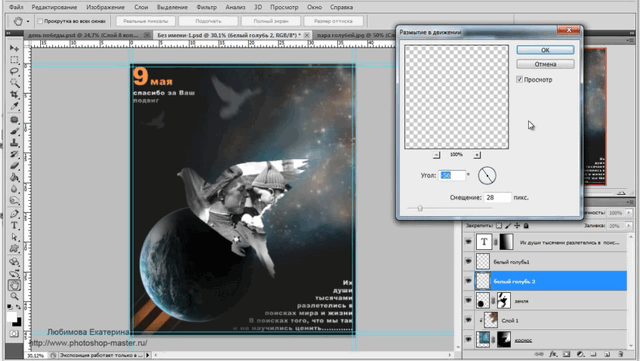Hide the земля layer eye
The image size is (640, 361).
(468, 301)
